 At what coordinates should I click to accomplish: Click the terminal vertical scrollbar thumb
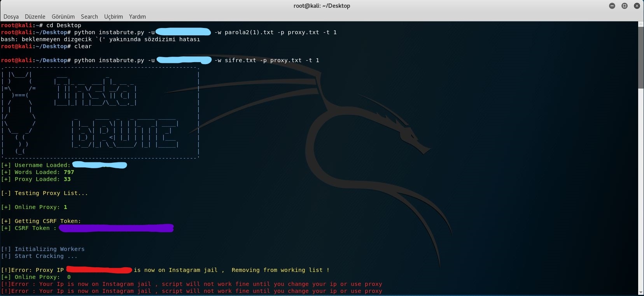point(641,57)
